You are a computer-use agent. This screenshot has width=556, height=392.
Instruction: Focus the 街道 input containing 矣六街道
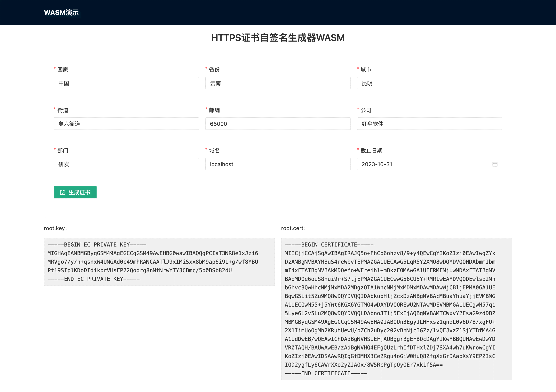click(126, 124)
